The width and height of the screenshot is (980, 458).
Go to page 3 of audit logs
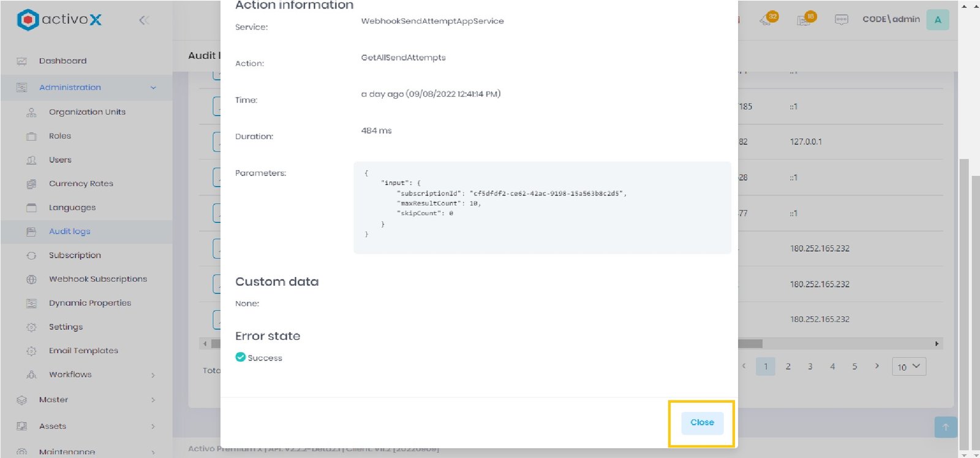point(810,367)
